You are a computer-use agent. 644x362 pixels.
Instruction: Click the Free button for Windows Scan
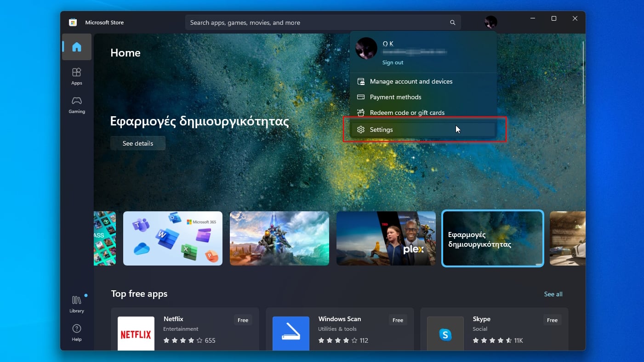398,320
